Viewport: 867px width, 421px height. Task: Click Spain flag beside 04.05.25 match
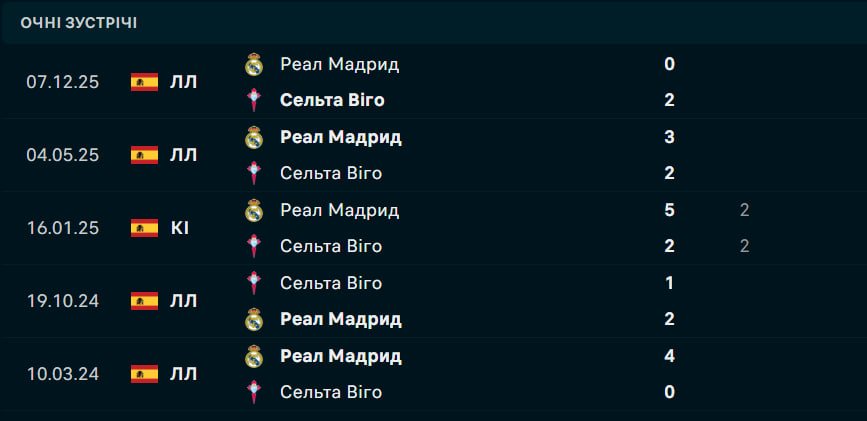[144, 155]
